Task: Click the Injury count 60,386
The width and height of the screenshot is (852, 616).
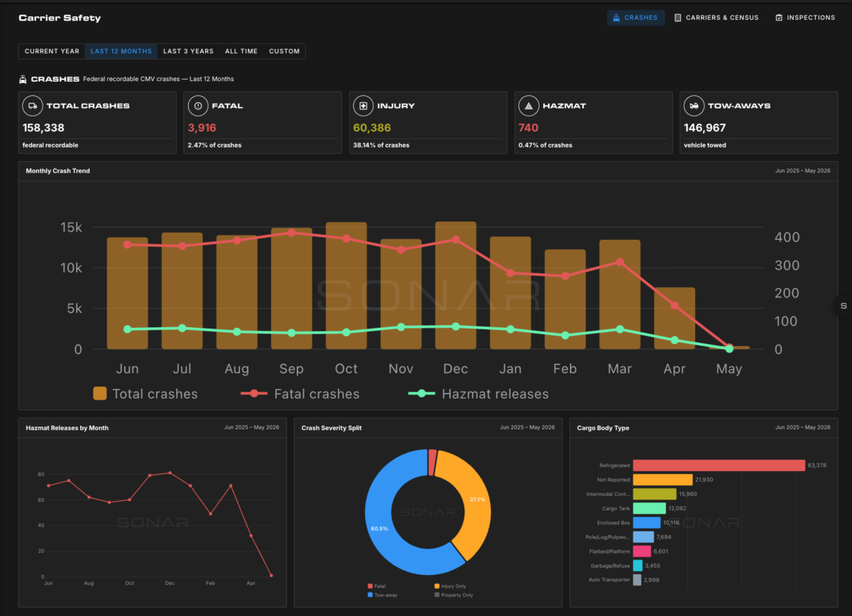Action: [x=372, y=128]
